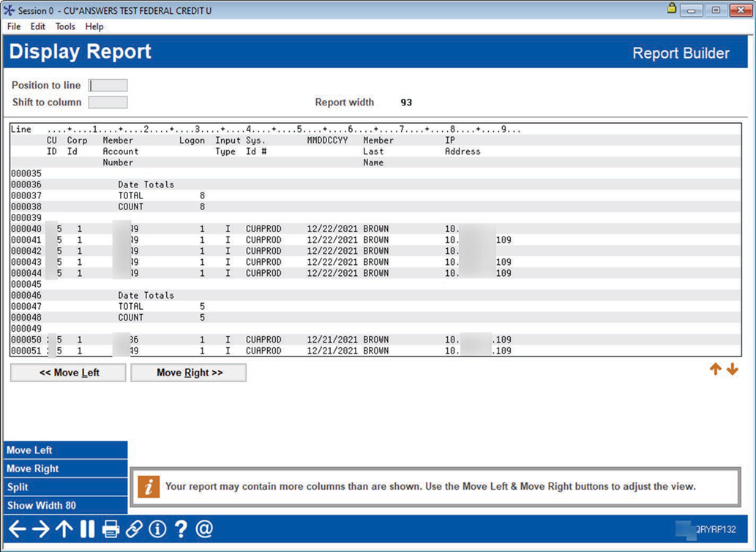The width and height of the screenshot is (756, 552).
Task: Focus the Shift to column field
Action: tap(108, 102)
